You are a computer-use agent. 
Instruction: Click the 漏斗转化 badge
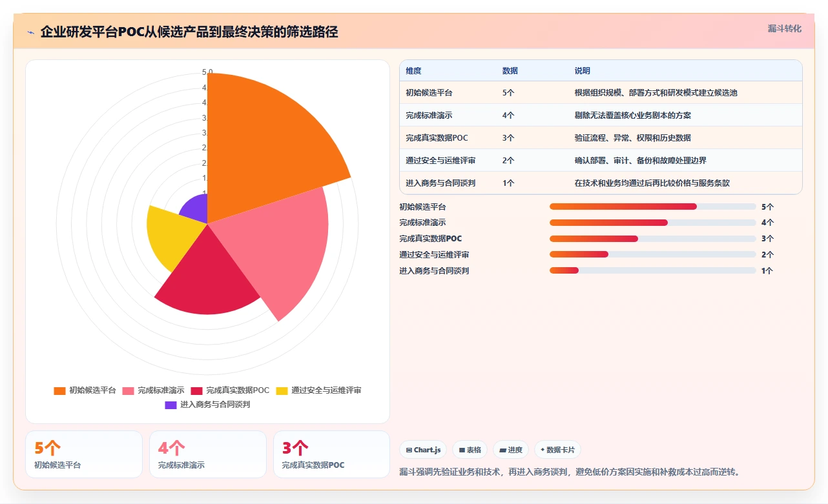pos(785,28)
